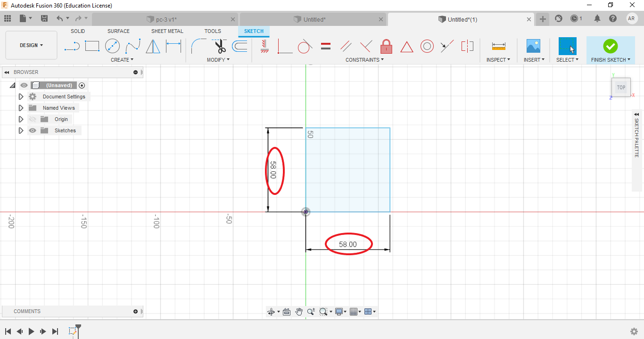Open the Constraints dropdown menu
This screenshot has height=339, width=644.
(x=365, y=60)
